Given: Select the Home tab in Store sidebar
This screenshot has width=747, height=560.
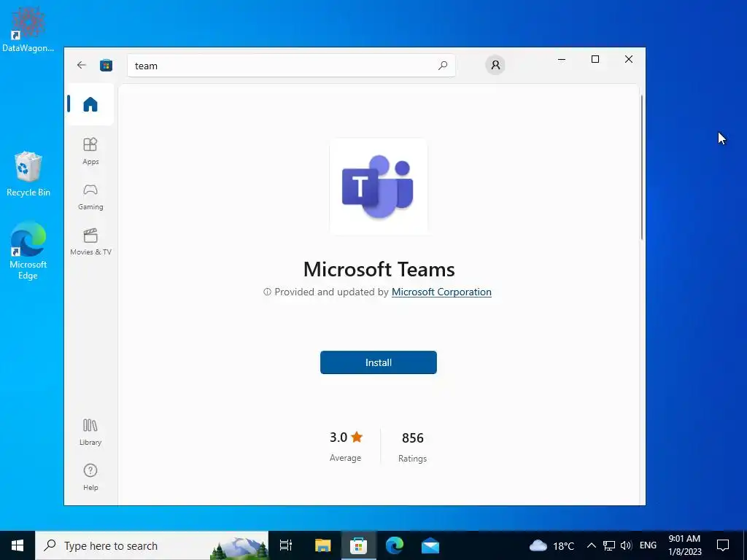Looking at the screenshot, I should [x=90, y=104].
